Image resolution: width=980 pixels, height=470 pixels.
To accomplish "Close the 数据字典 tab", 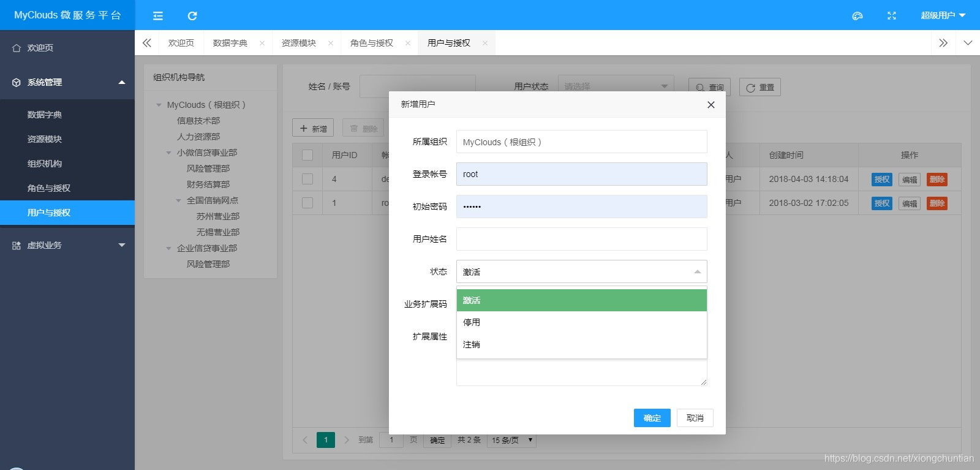I will point(262,43).
